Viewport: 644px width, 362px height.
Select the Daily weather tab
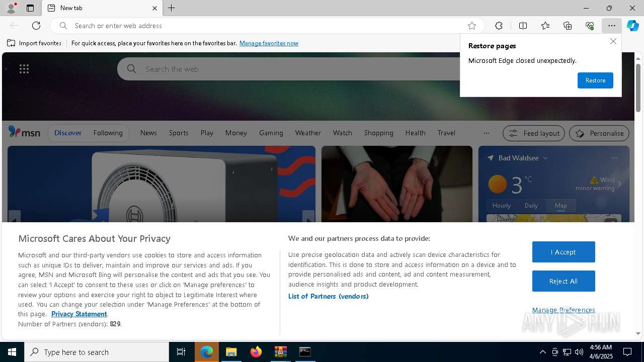pyautogui.click(x=531, y=205)
